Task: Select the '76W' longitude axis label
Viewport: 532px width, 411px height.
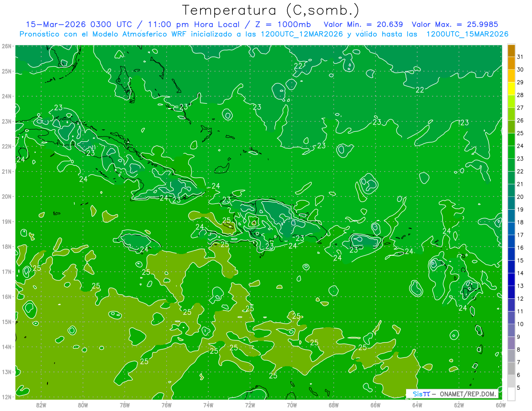Action: pos(166,405)
